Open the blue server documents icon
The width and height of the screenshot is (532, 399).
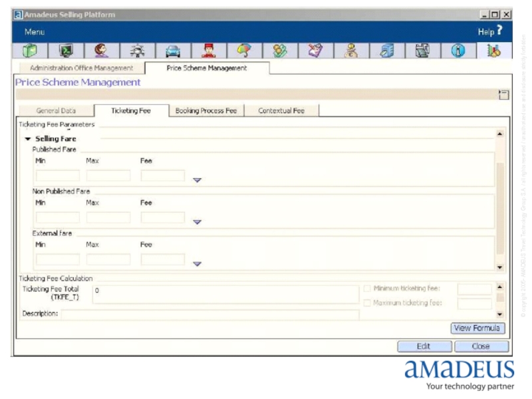387,51
